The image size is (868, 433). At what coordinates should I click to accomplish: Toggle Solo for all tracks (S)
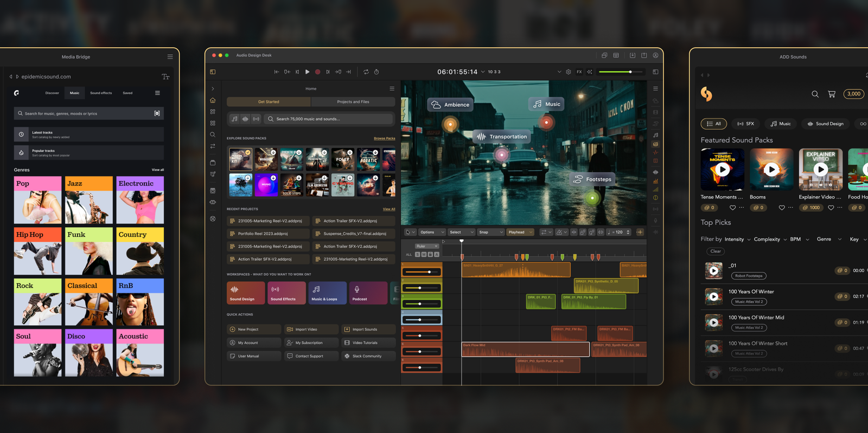click(418, 254)
